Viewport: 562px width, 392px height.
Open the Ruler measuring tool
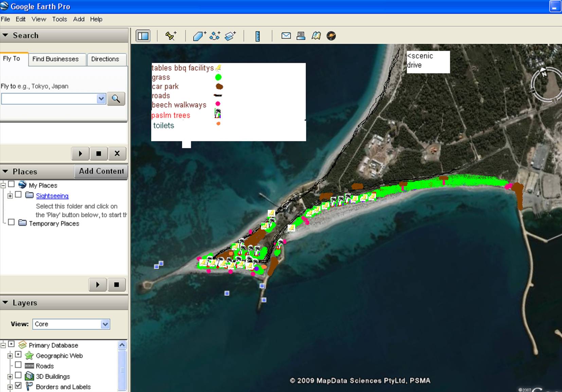pyautogui.click(x=258, y=36)
